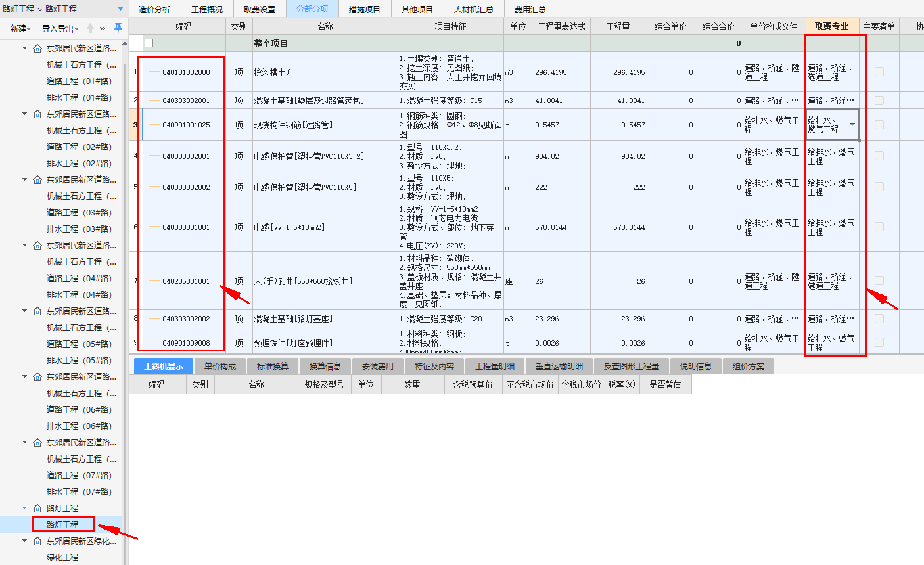Click 是否暂估 header in lower table
Image resolution: width=924 pixels, height=565 pixels.
tap(665, 384)
